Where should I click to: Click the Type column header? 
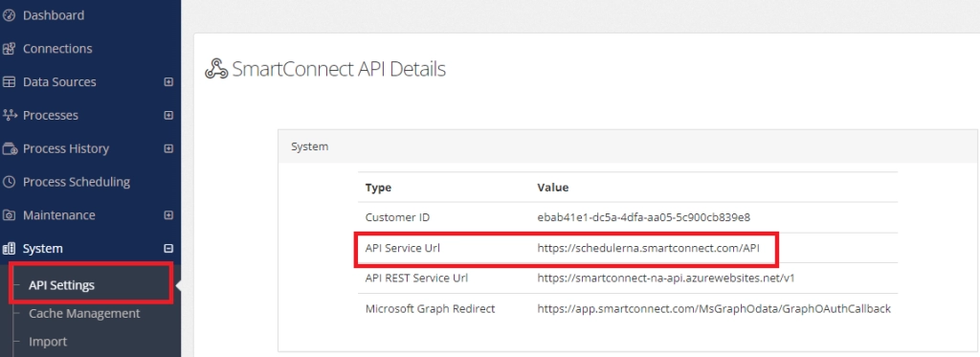[x=378, y=188]
